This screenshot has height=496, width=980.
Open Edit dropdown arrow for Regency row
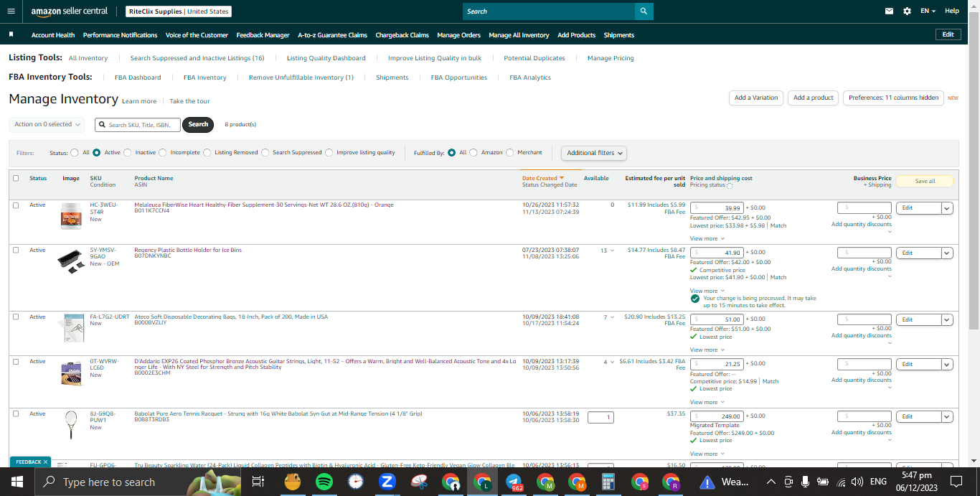click(x=947, y=253)
